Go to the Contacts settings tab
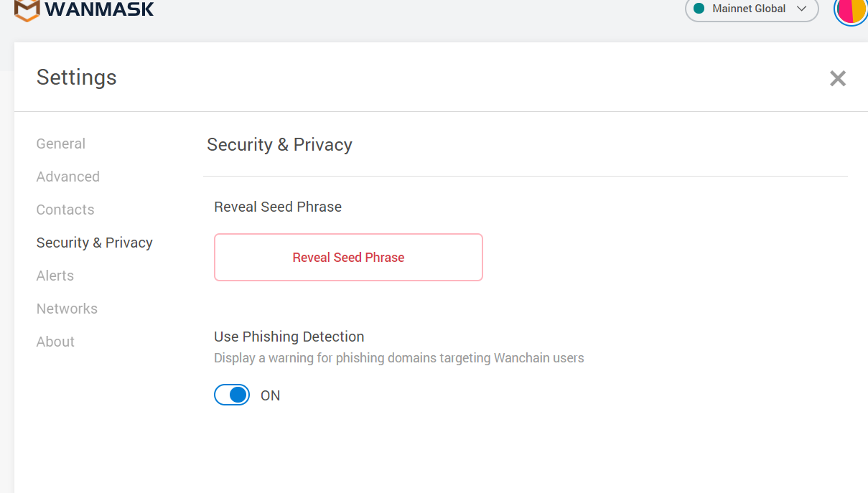 pyautogui.click(x=65, y=210)
